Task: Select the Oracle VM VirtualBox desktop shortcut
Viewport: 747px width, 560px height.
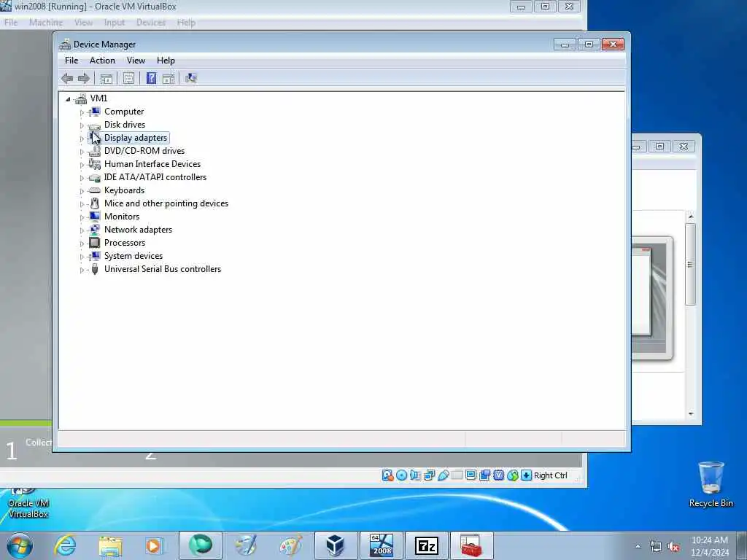Action: 28,503
